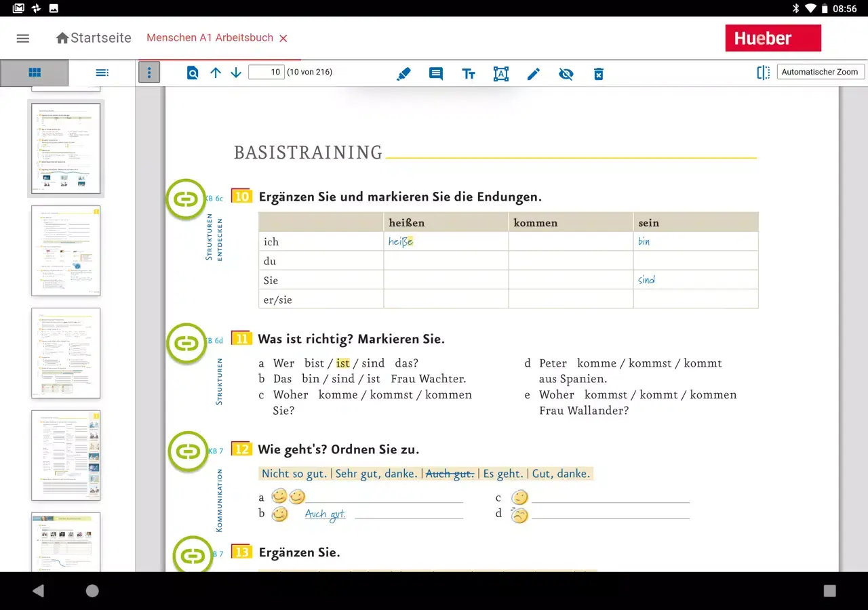Open the Automatischer Zoom dropdown
This screenshot has width=868, height=610.
pyautogui.click(x=821, y=71)
